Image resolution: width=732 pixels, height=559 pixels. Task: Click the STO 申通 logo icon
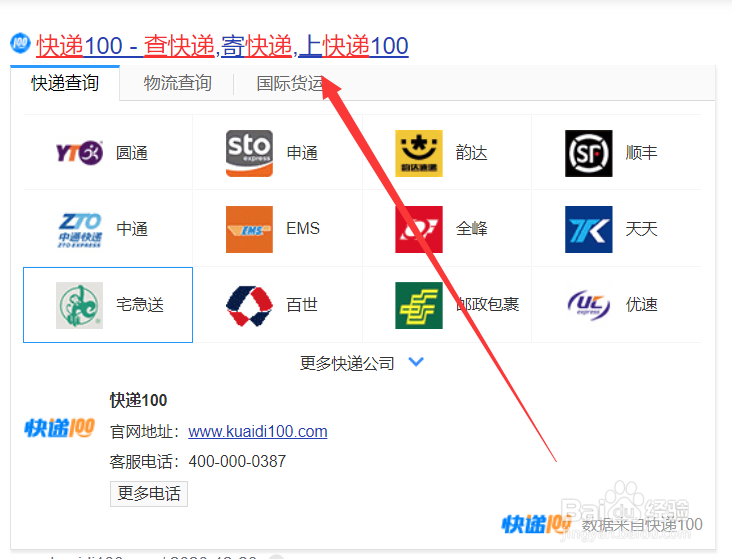[249, 153]
